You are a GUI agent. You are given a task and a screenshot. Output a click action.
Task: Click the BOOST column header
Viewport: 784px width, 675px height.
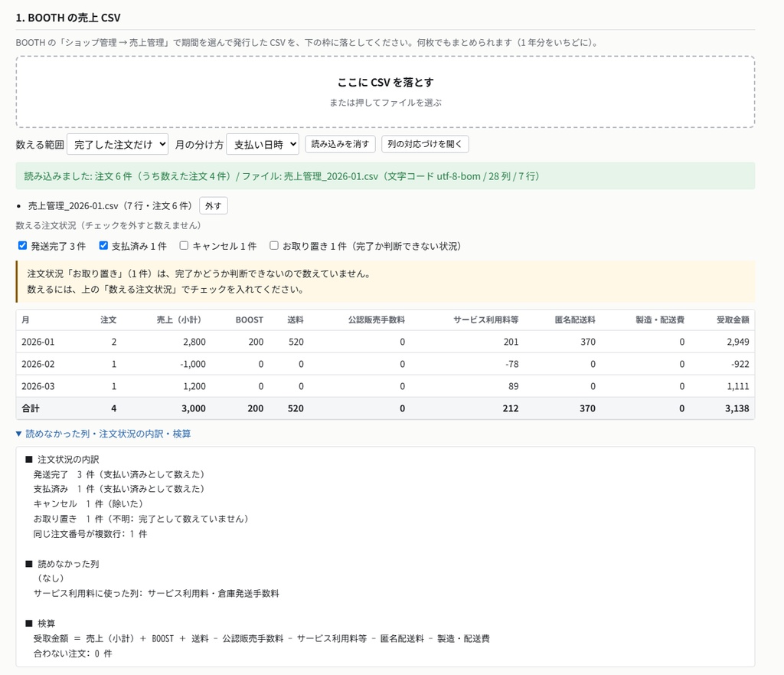point(250,319)
